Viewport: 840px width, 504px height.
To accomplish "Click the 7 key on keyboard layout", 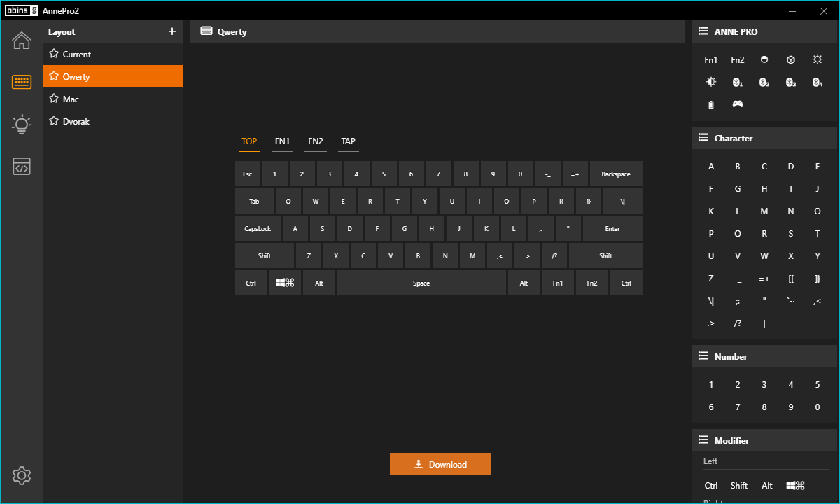I will click(x=439, y=174).
